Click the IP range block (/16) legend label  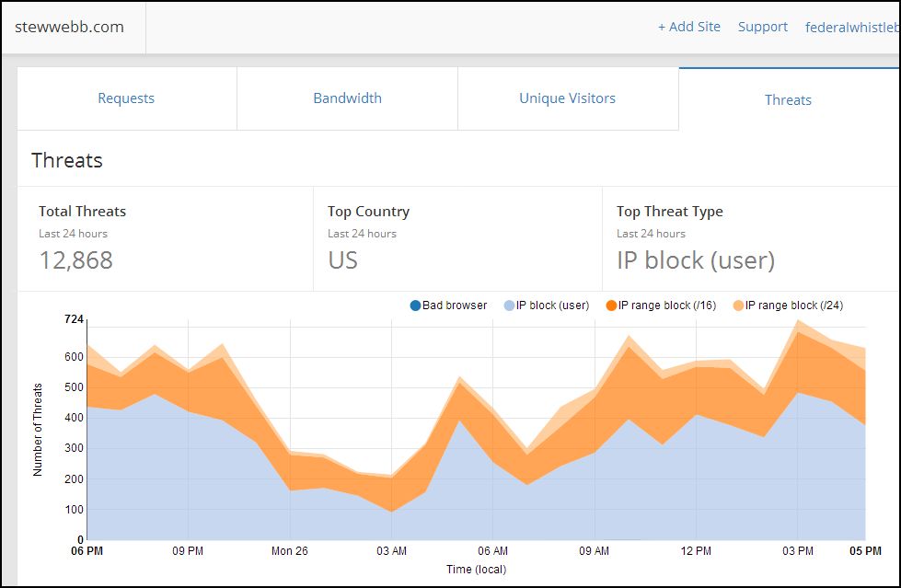click(667, 306)
